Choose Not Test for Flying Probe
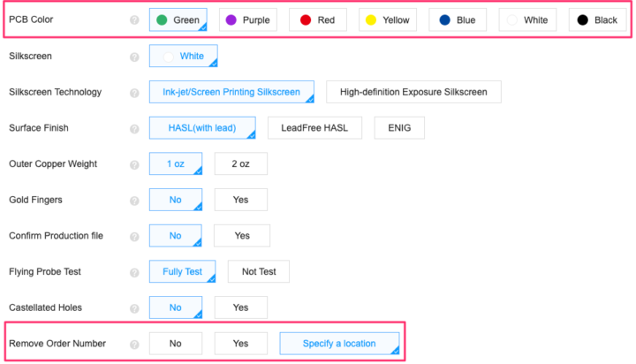The image size is (636, 364). (x=258, y=272)
